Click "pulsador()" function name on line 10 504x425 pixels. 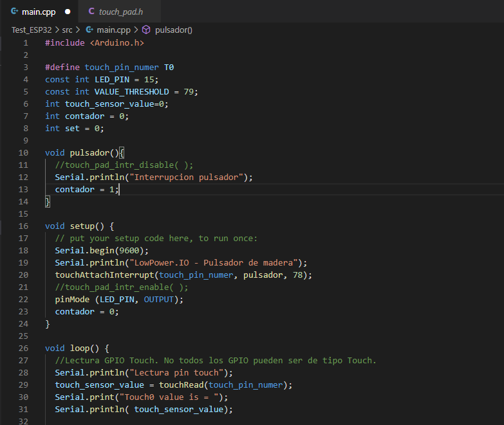click(95, 153)
